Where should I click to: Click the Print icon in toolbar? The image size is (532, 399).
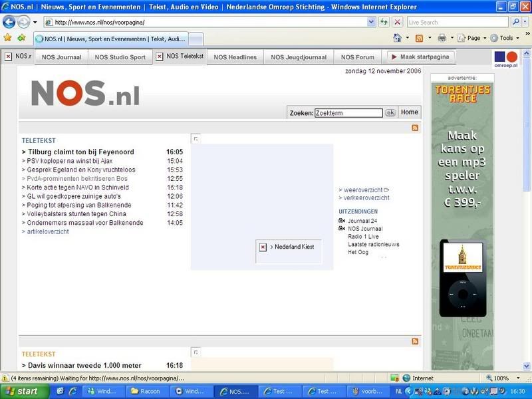(x=442, y=38)
